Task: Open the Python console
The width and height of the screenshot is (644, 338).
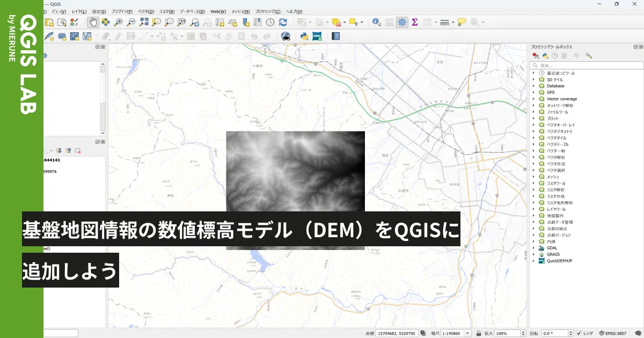Action: coord(304,36)
